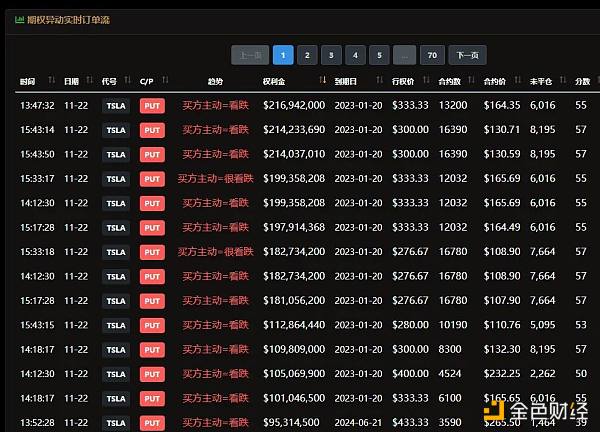Viewport: 600px width, 432px height.
Task: Jump to last page 70
Action: pyautogui.click(x=431, y=55)
